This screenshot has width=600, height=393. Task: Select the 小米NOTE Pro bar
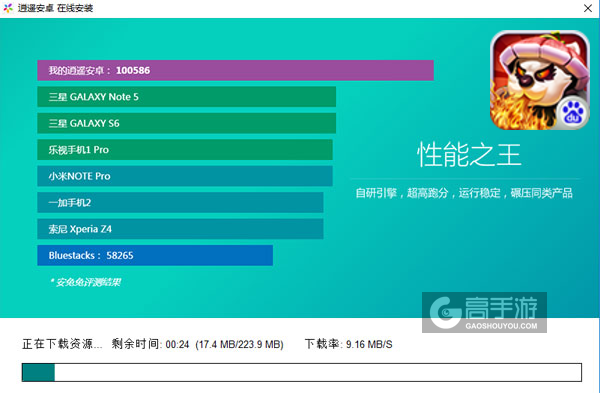coord(185,176)
